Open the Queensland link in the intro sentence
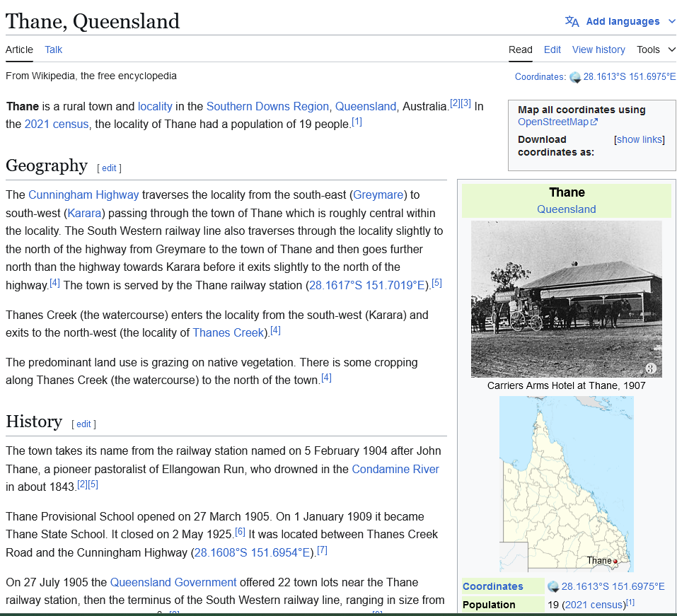Image resolution: width=677 pixels, height=616 pixels. [x=366, y=106]
